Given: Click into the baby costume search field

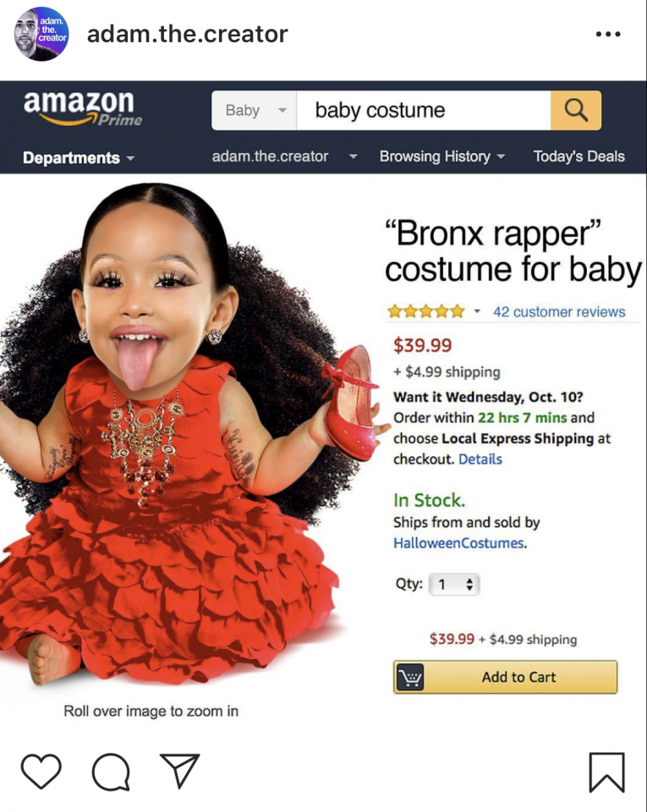Looking at the screenshot, I should tap(424, 110).
